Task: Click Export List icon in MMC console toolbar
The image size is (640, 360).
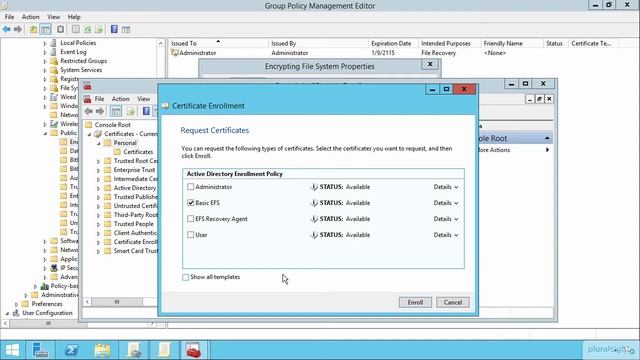Action: (131, 111)
